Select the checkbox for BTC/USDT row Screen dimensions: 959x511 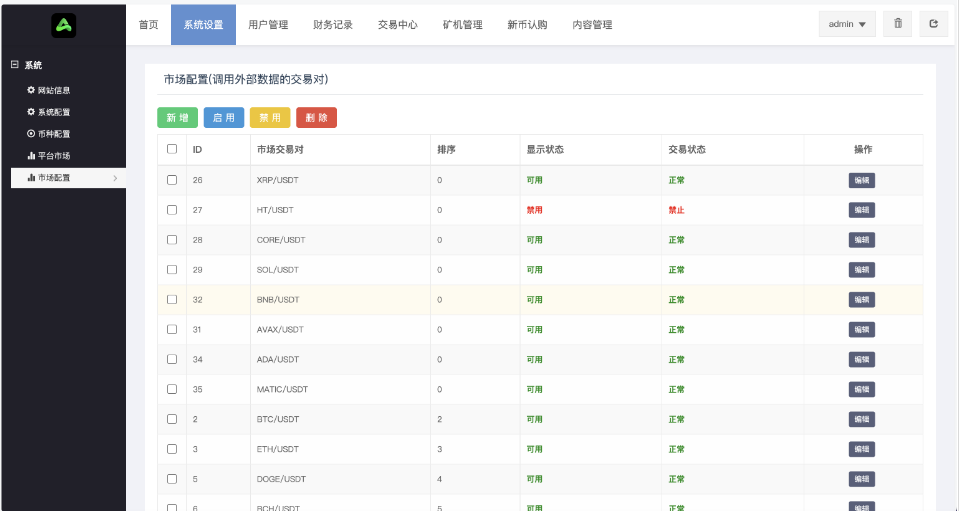click(172, 419)
